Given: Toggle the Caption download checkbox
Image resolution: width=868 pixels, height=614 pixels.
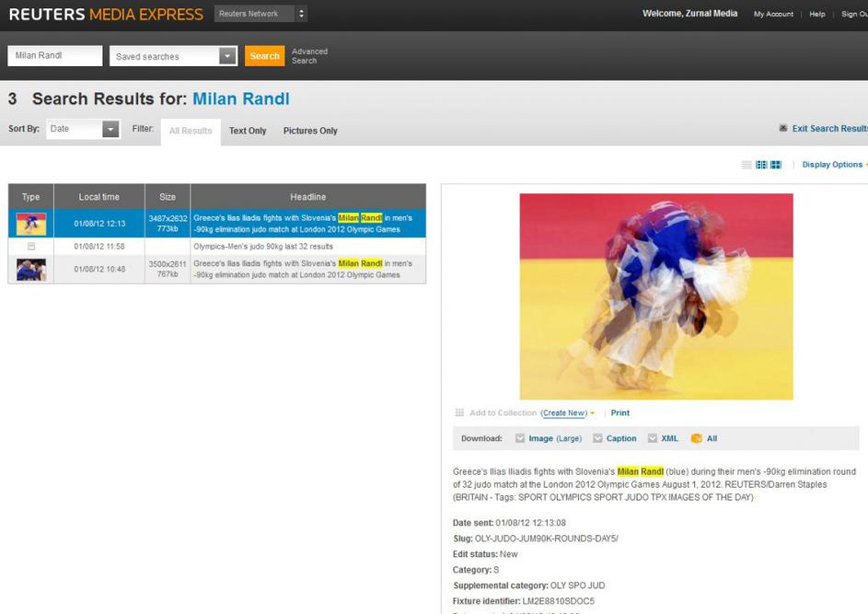Looking at the screenshot, I should pyautogui.click(x=598, y=439).
